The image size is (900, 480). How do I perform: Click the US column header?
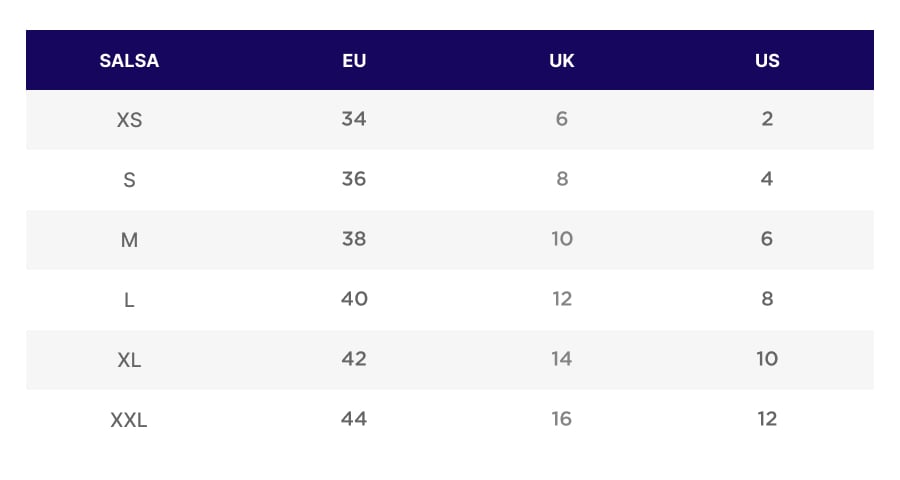(x=767, y=60)
